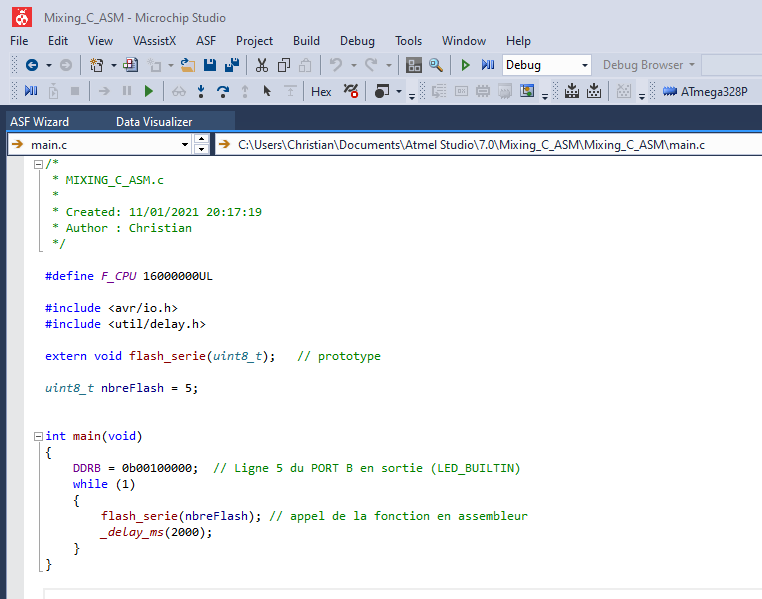Open the Tools menu

click(408, 41)
